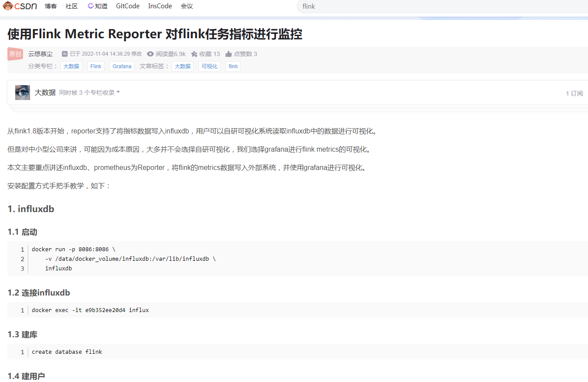Click the paragraph starting 本文主要重点讲述influxdb
This screenshot has height=382, width=588.
point(187,168)
